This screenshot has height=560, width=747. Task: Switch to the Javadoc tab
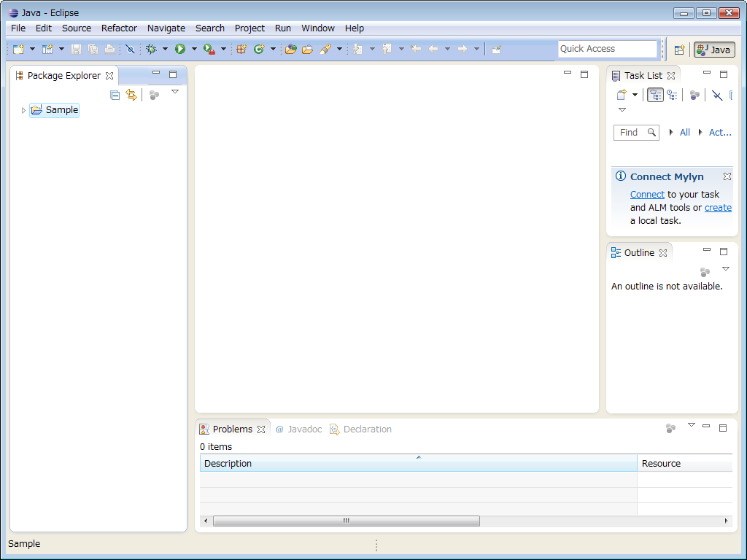point(298,429)
